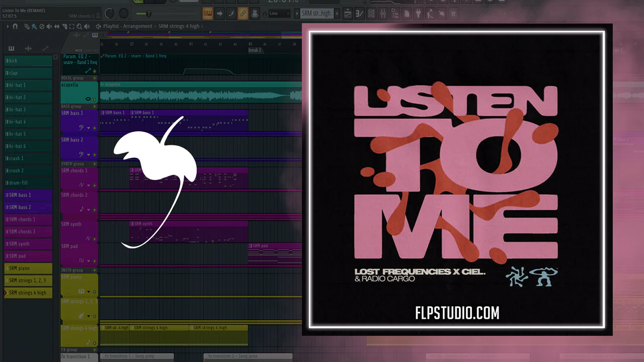Select the Paint brush tool in playlist toolbar
Viewport: 644px width, 362px height.
34,26
